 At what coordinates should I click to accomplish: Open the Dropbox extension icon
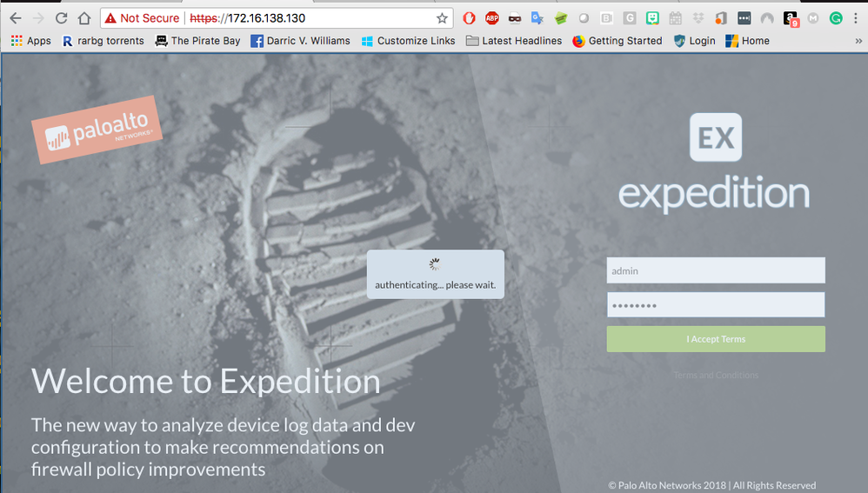click(x=698, y=18)
